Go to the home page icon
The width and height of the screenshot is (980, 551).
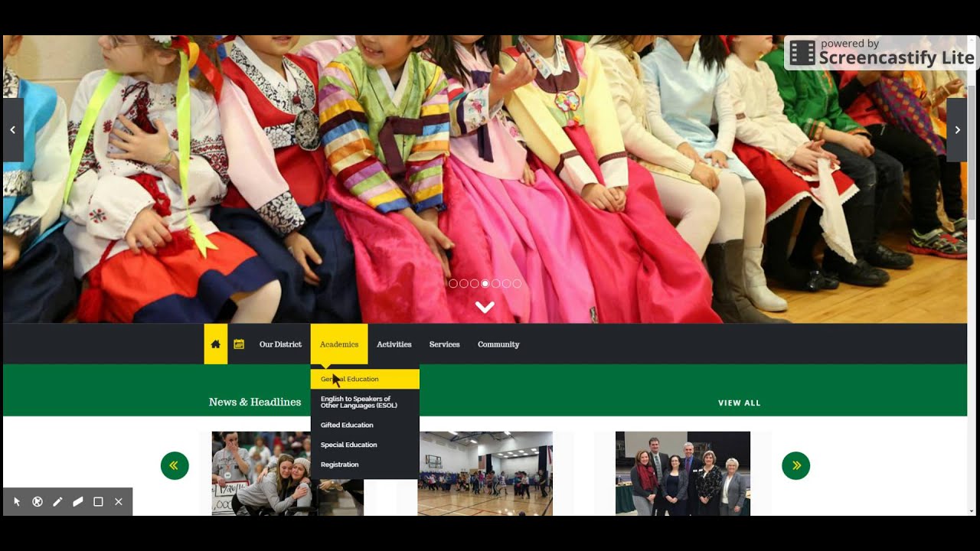tap(216, 344)
